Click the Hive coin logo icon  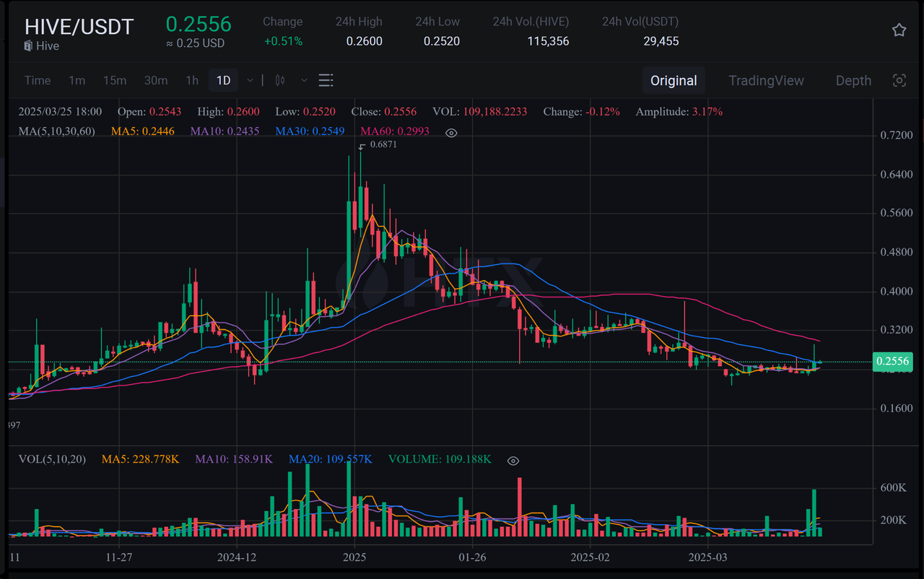pyautogui.click(x=28, y=46)
